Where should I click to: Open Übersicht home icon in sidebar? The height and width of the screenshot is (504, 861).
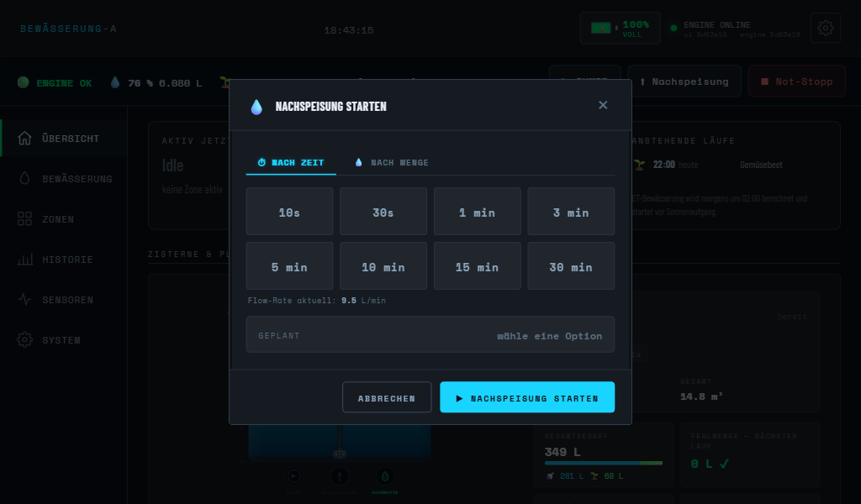click(24, 139)
